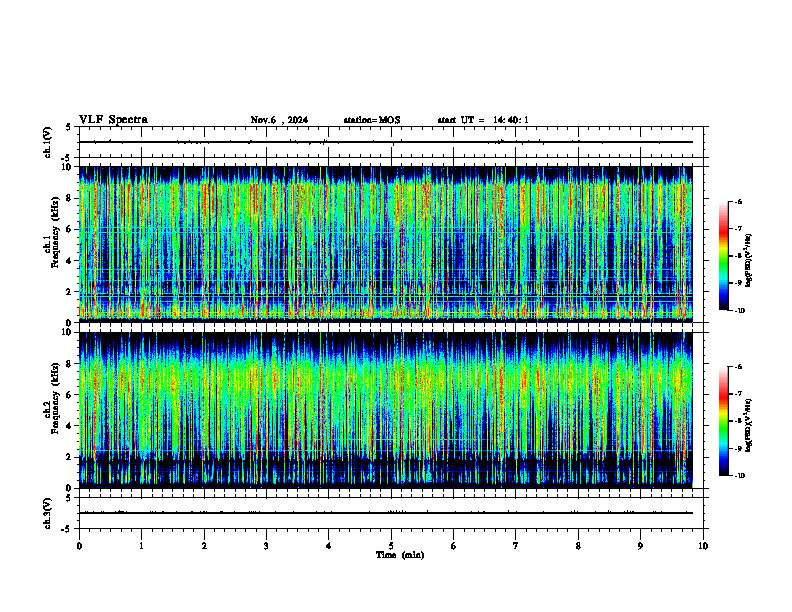Click inside the ch.1 spectrogram panel
792x612 pixels.
click(386, 244)
